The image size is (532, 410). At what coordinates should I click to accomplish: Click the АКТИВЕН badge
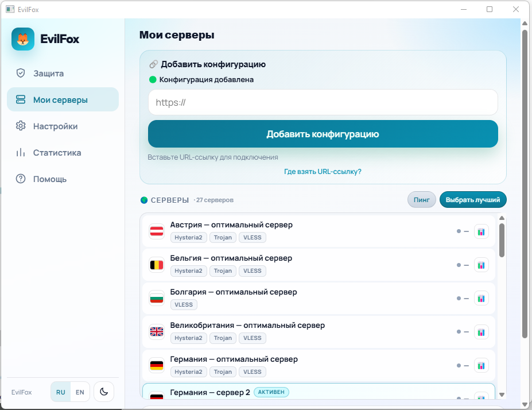[x=271, y=392]
